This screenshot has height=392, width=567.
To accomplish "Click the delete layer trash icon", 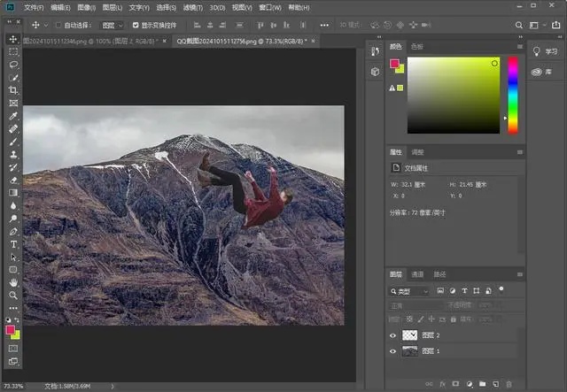I will 509,384.
